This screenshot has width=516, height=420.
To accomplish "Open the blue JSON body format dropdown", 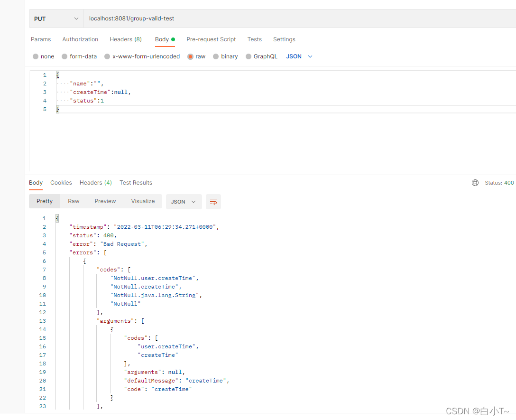I will [x=299, y=56].
